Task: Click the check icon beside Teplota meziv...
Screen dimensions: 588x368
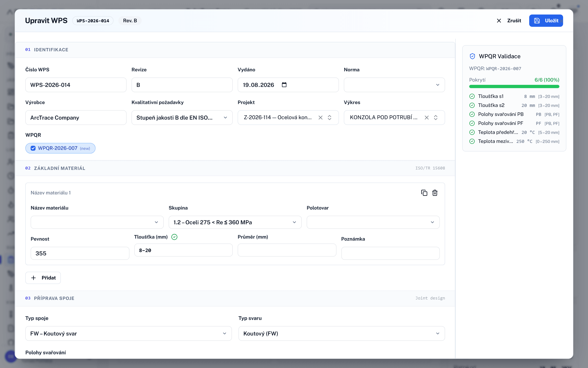Action: click(x=472, y=141)
